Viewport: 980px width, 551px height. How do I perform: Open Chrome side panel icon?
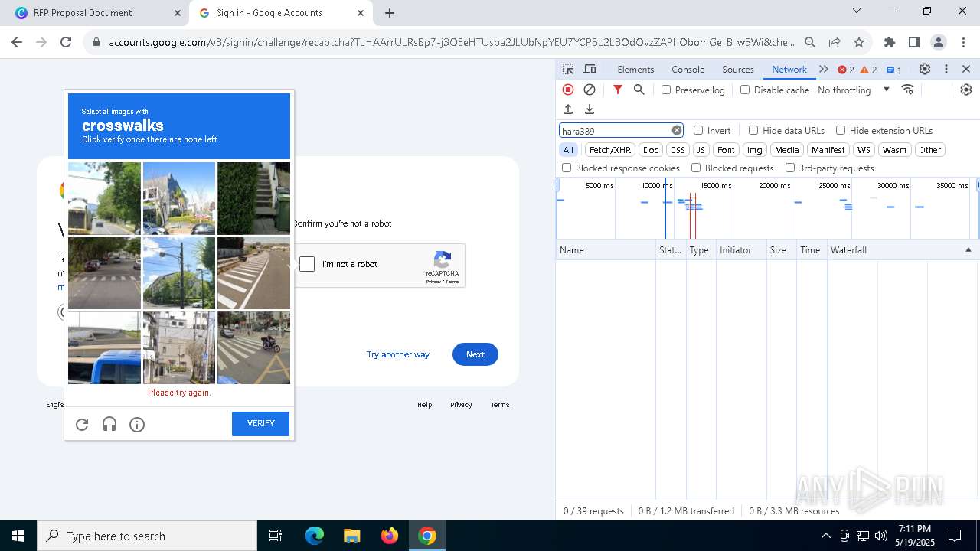[x=914, y=42]
